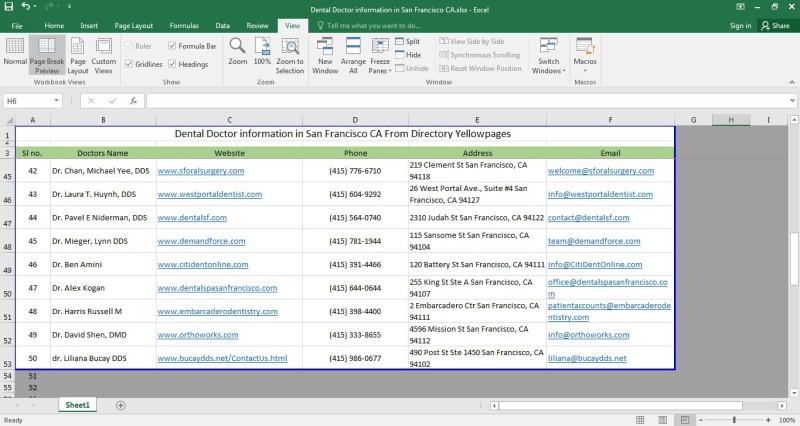This screenshot has height=426, width=800.
Task: Click the Split button
Action: (407, 41)
